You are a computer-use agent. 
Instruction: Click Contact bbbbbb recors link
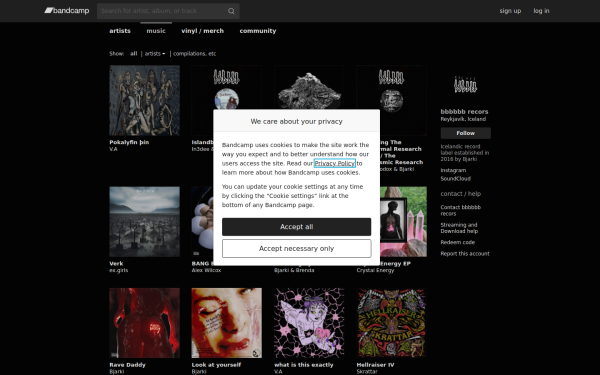click(x=460, y=210)
